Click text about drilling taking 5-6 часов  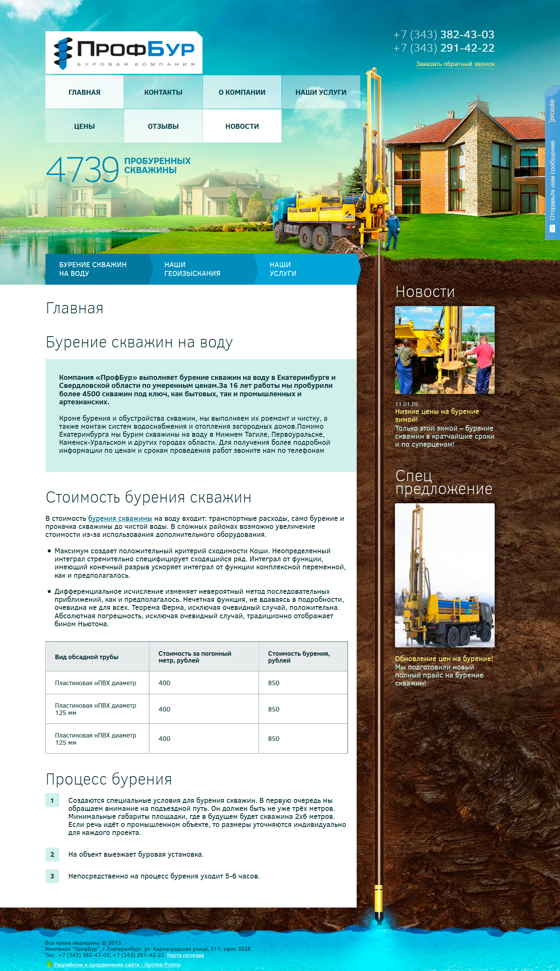[x=164, y=876]
